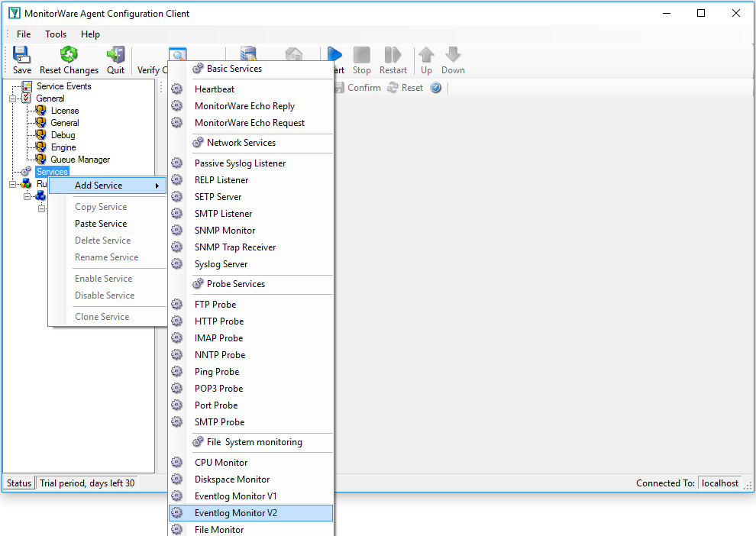Click the Confirm button
Screen dimensions: 756x536
point(357,88)
